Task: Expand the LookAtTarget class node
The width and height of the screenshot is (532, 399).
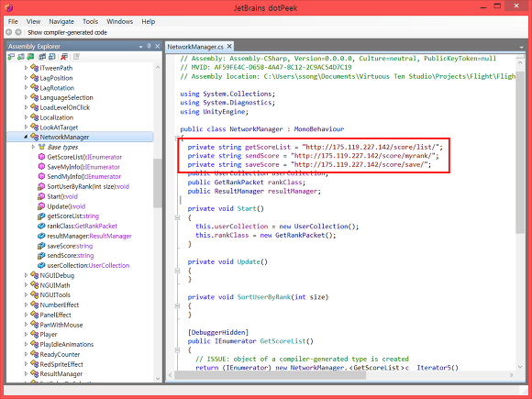Action: (x=26, y=127)
